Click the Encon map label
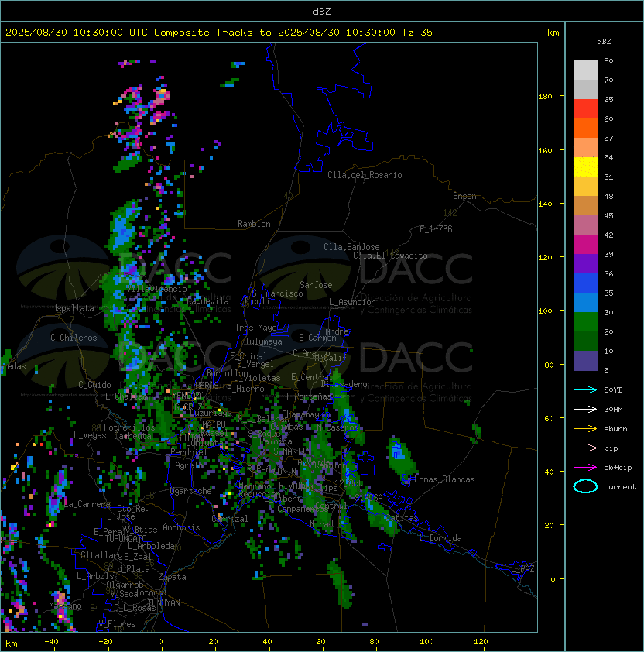 (x=464, y=196)
